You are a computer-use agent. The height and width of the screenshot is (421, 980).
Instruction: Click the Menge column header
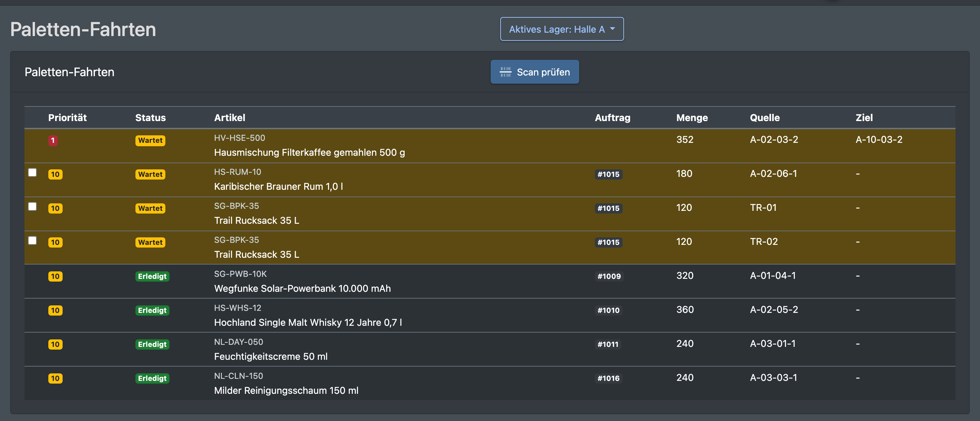692,118
